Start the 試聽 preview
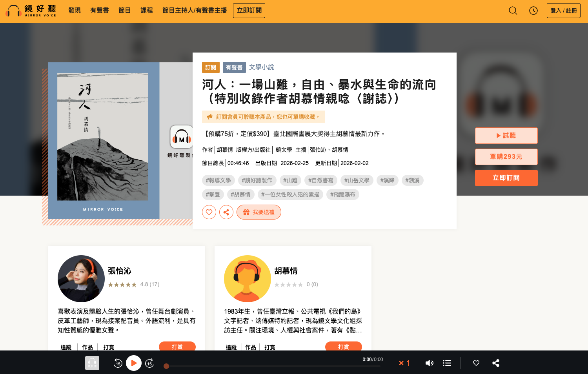The width and height of the screenshot is (588, 374). [506, 136]
